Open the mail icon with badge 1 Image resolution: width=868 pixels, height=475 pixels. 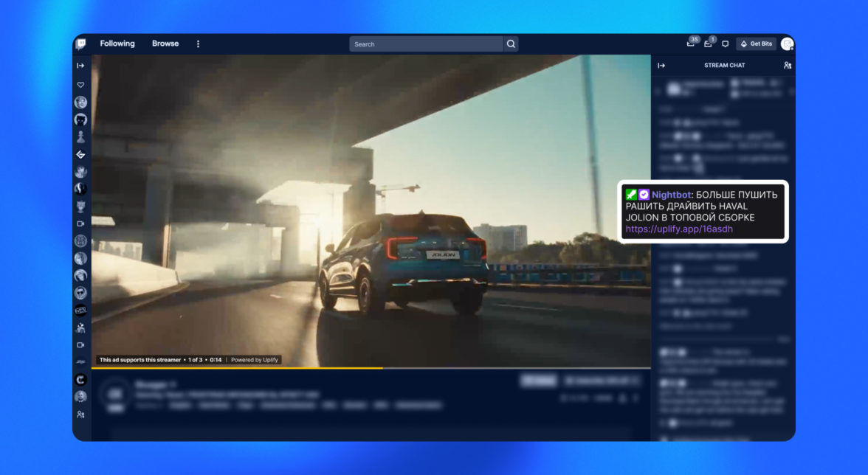(709, 44)
